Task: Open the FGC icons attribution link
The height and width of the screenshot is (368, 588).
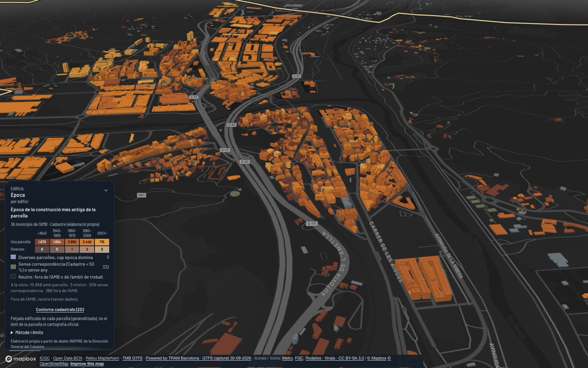Action: click(298, 358)
